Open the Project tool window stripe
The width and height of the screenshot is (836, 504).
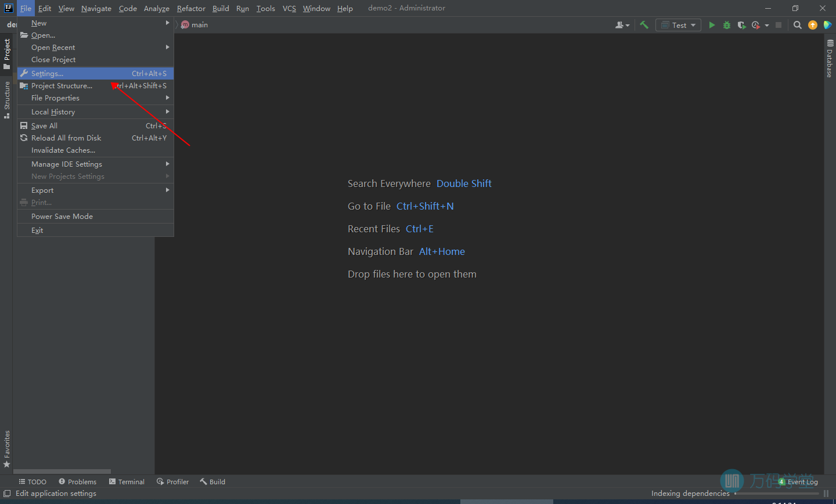point(7,54)
